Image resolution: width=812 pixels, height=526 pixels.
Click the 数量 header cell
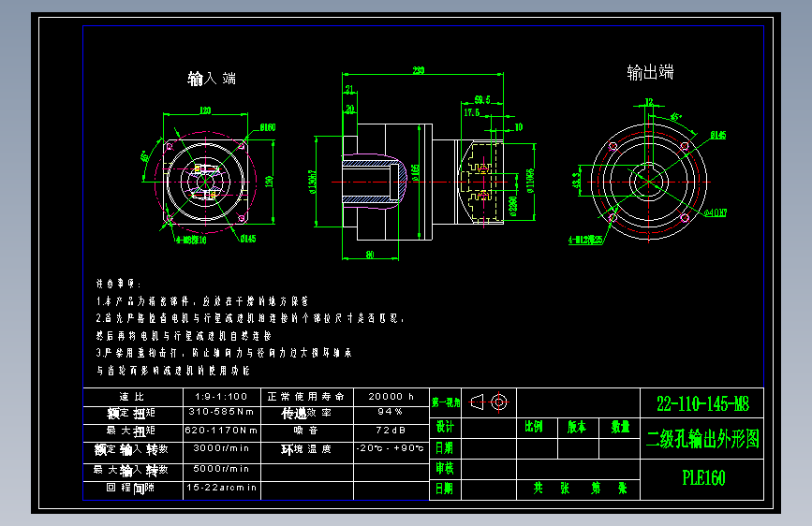[x=620, y=427]
